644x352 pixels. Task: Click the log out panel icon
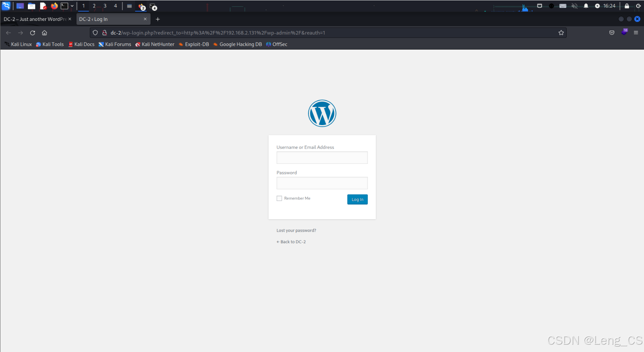638,6
